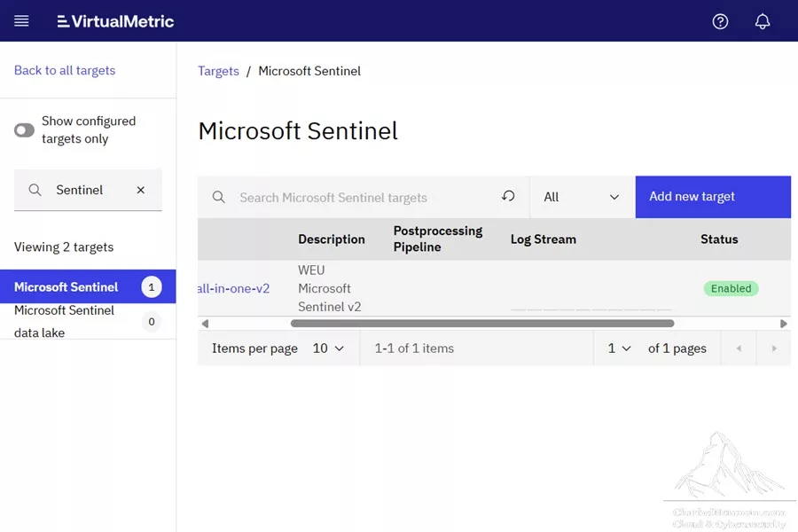Toggle Show configured targets only
This screenshot has height=532, width=798.
(24, 130)
